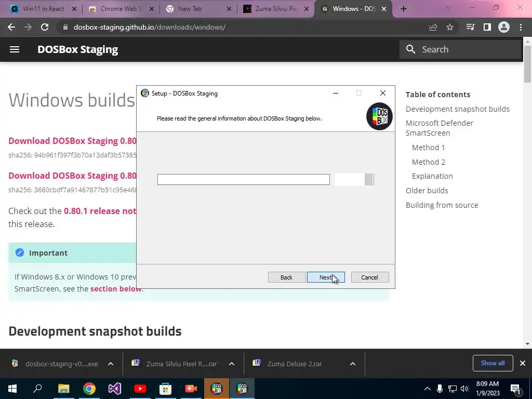Click the taskbar clock 8:09 AM
Image resolution: width=532 pixels, height=399 pixels.
487,389
